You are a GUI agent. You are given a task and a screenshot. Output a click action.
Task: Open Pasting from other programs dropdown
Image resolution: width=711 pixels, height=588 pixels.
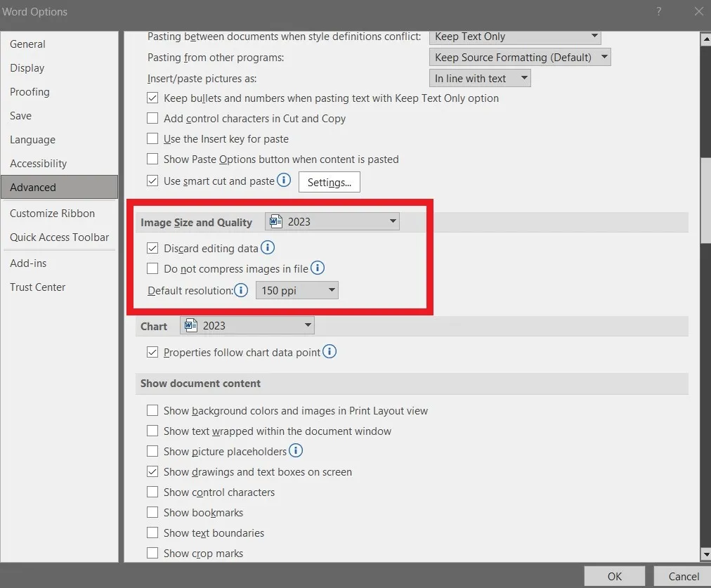point(520,57)
